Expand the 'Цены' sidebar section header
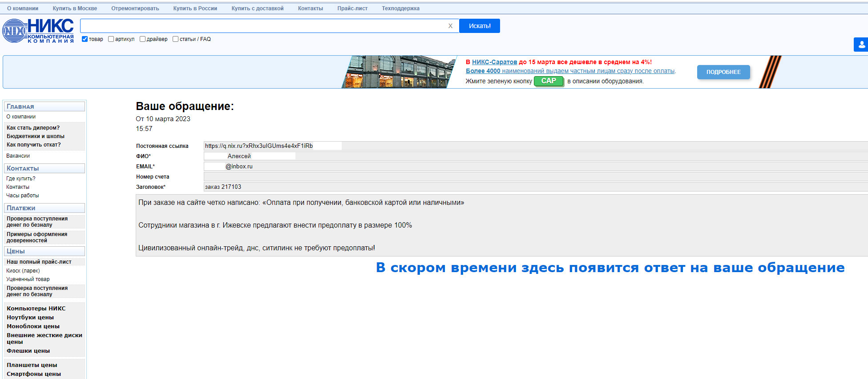 pyautogui.click(x=44, y=251)
